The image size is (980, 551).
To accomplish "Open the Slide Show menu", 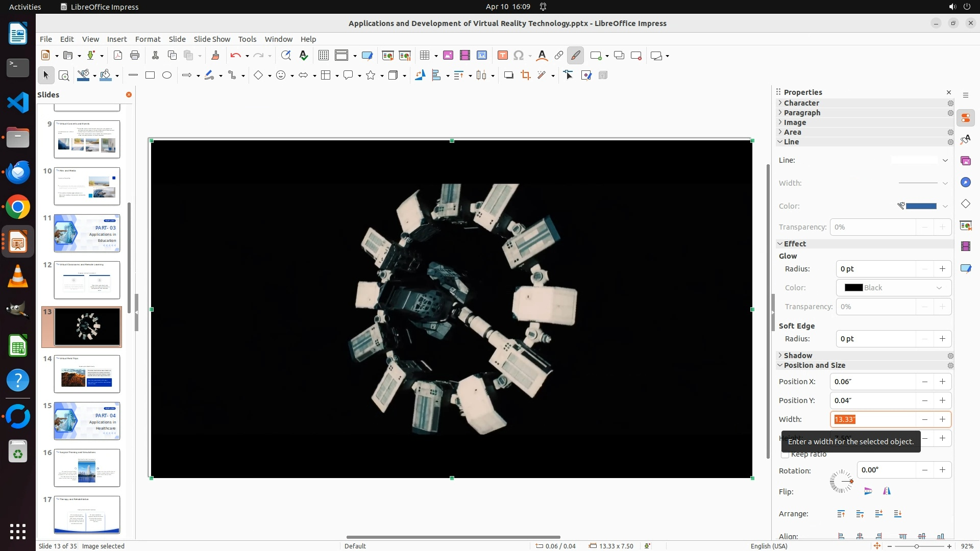I will (212, 39).
